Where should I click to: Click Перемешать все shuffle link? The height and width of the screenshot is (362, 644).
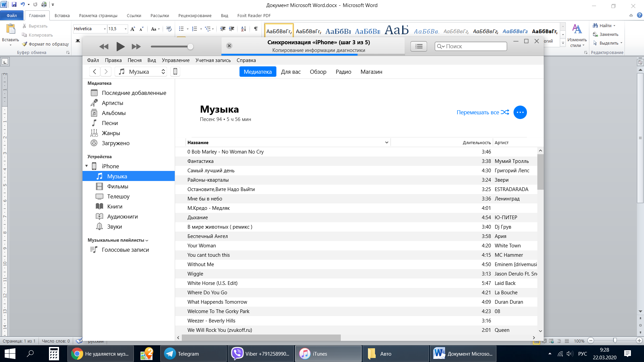coord(483,112)
